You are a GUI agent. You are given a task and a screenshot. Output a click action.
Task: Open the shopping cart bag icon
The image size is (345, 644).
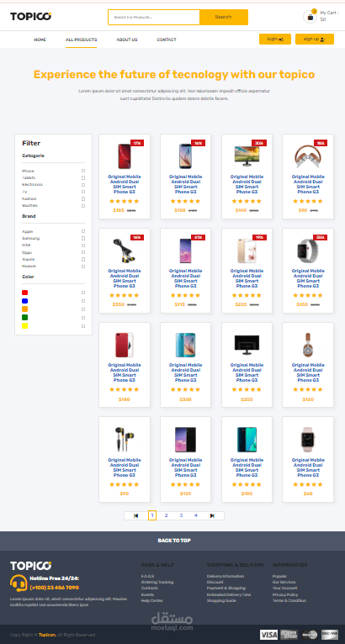pos(310,17)
